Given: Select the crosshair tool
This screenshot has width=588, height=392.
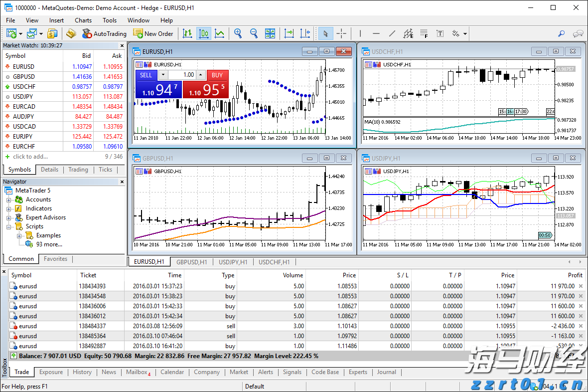Looking at the screenshot, I should tap(341, 33).
